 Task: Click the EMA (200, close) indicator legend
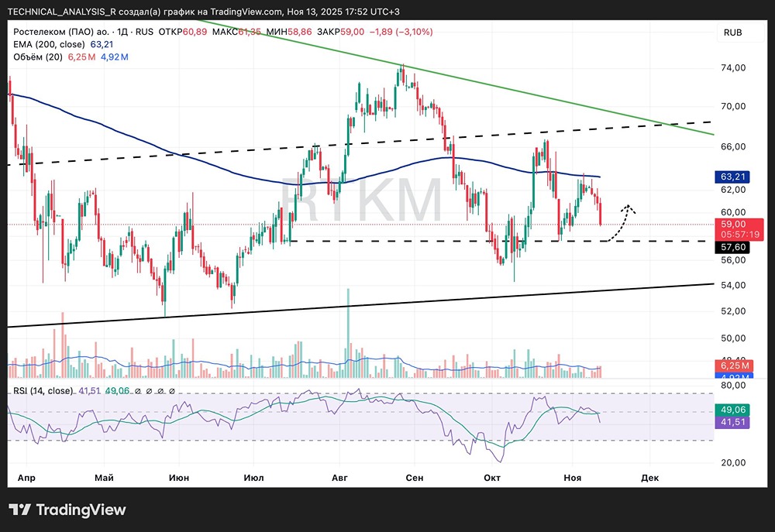[49, 44]
